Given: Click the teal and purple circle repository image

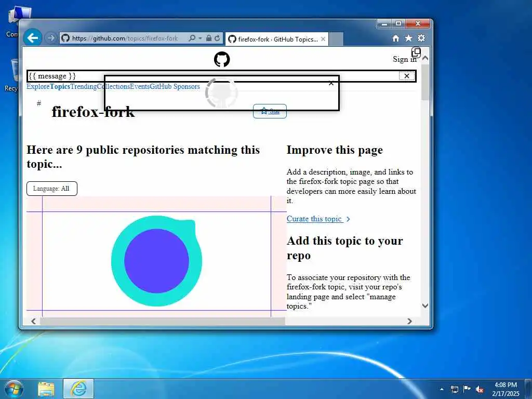Looking at the screenshot, I should pos(156,261).
